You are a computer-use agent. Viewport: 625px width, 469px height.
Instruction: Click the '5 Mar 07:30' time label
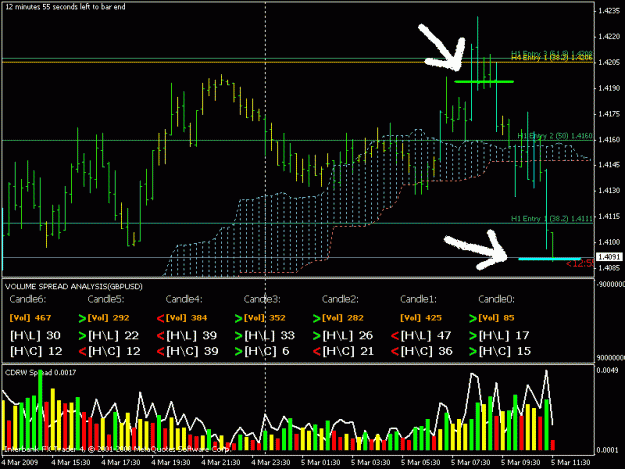470,463
